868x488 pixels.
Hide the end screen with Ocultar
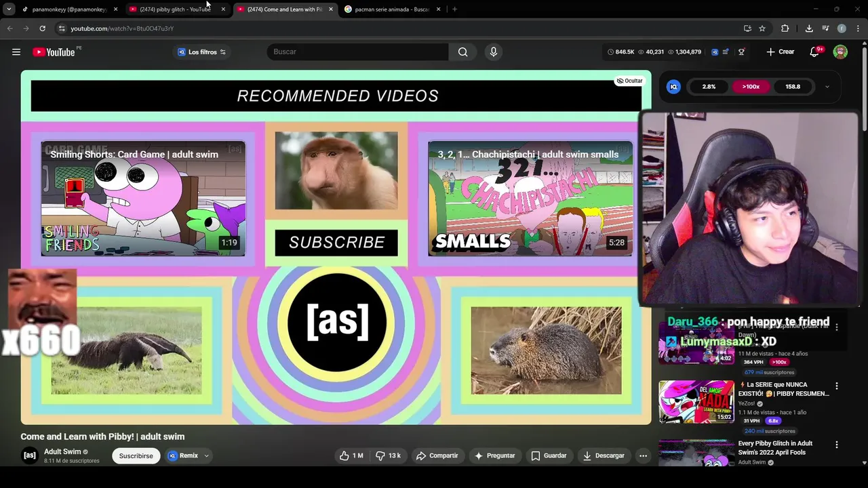629,81
